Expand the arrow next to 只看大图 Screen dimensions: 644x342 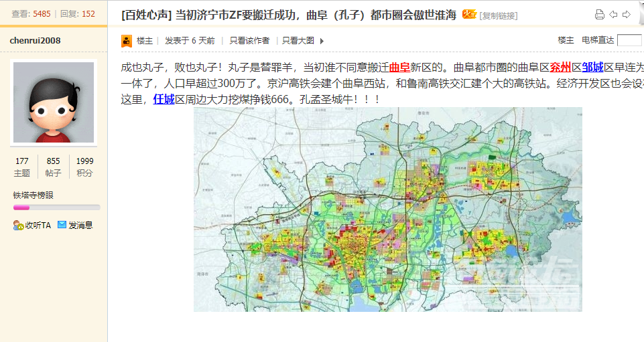tap(322, 41)
